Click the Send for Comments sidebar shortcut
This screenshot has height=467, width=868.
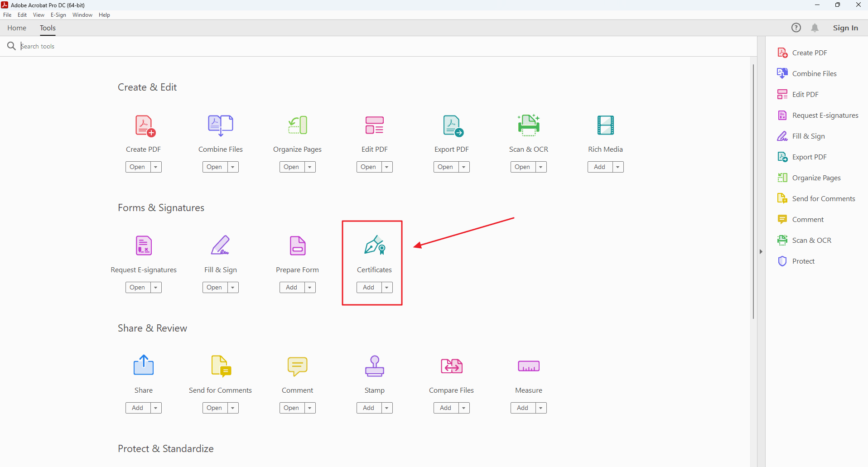816,198
